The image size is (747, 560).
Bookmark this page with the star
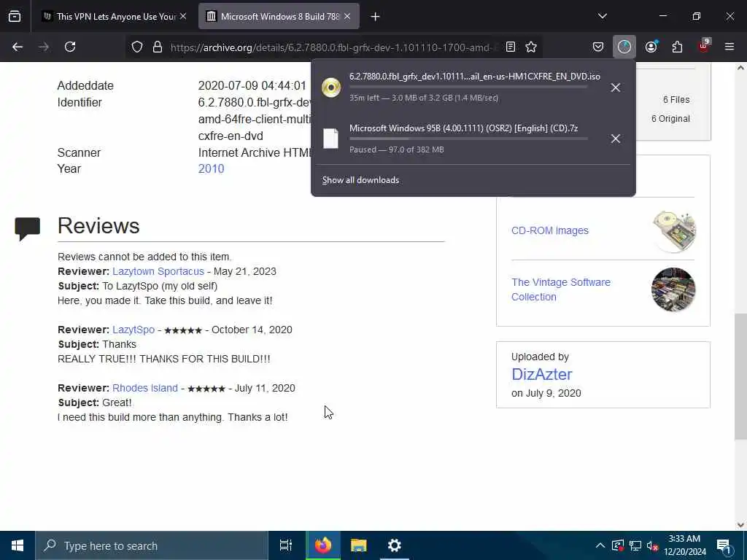(x=531, y=47)
